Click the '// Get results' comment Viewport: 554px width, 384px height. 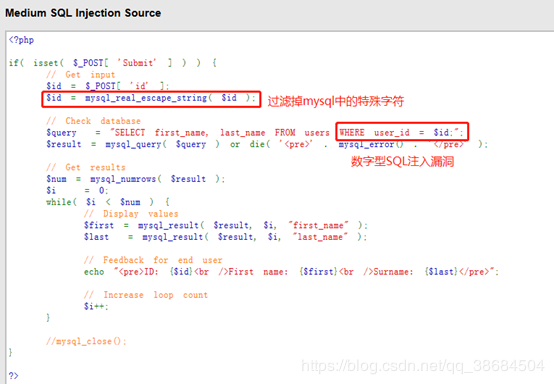(86, 167)
